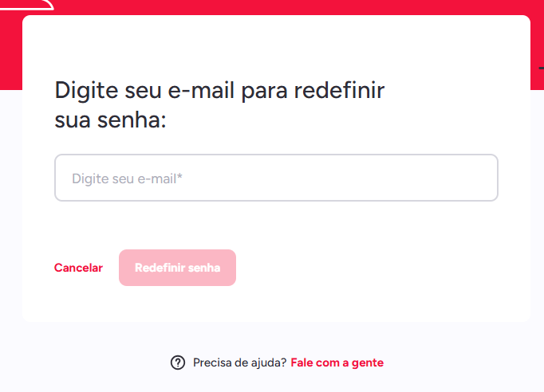Click the question mark help icon
The height and width of the screenshot is (392, 544).
pyautogui.click(x=178, y=363)
